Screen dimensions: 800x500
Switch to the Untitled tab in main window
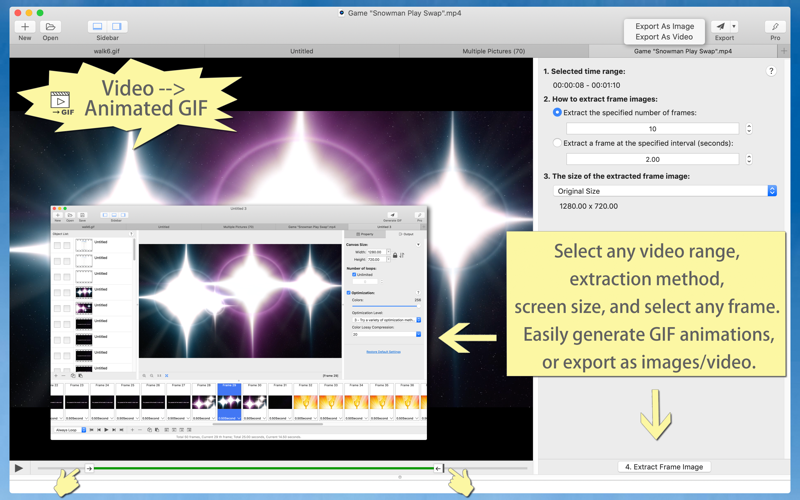302,51
